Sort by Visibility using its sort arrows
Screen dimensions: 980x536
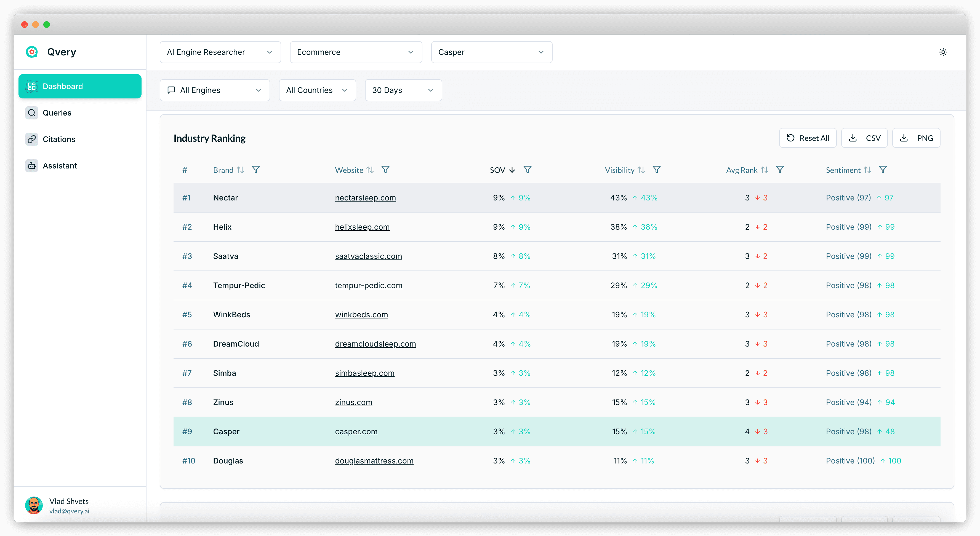point(641,170)
